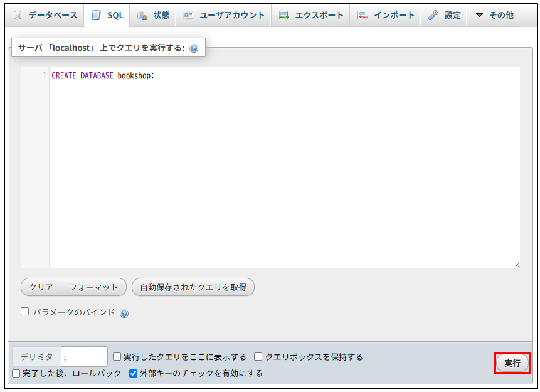Viewport: 540px width, 392px height.
Task: Click the インポート import icon
Action: (363, 16)
